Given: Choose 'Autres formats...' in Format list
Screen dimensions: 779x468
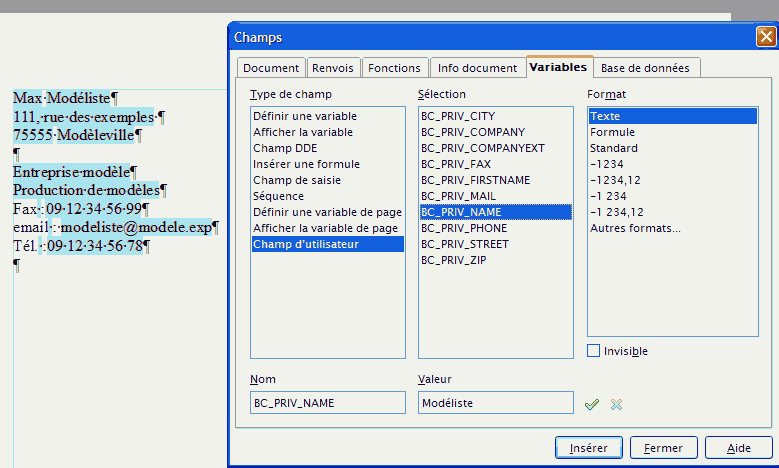Looking at the screenshot, I should click(635, 228).
